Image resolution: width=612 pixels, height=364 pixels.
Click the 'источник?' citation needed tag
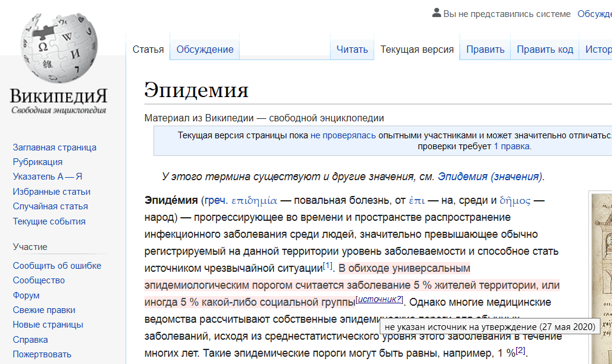(x=380, y=299)
